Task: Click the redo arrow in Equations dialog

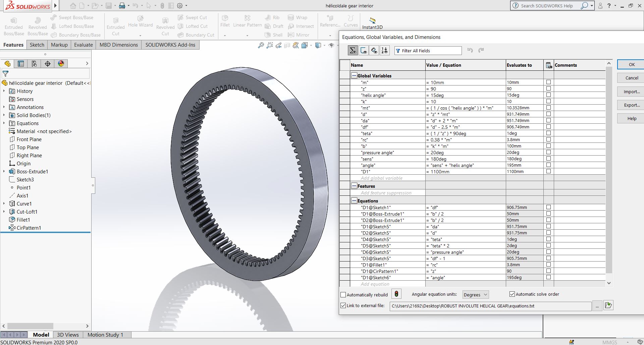Action: click(481, 50)
